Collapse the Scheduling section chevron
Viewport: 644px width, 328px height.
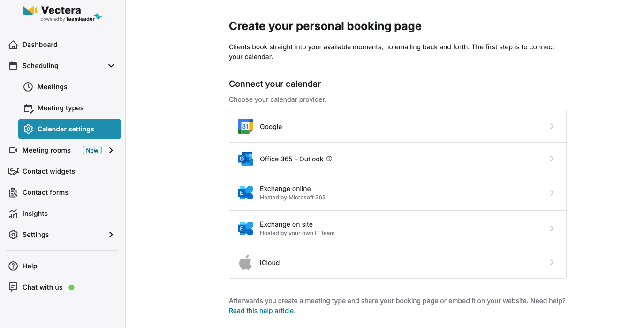click(111, 66)
